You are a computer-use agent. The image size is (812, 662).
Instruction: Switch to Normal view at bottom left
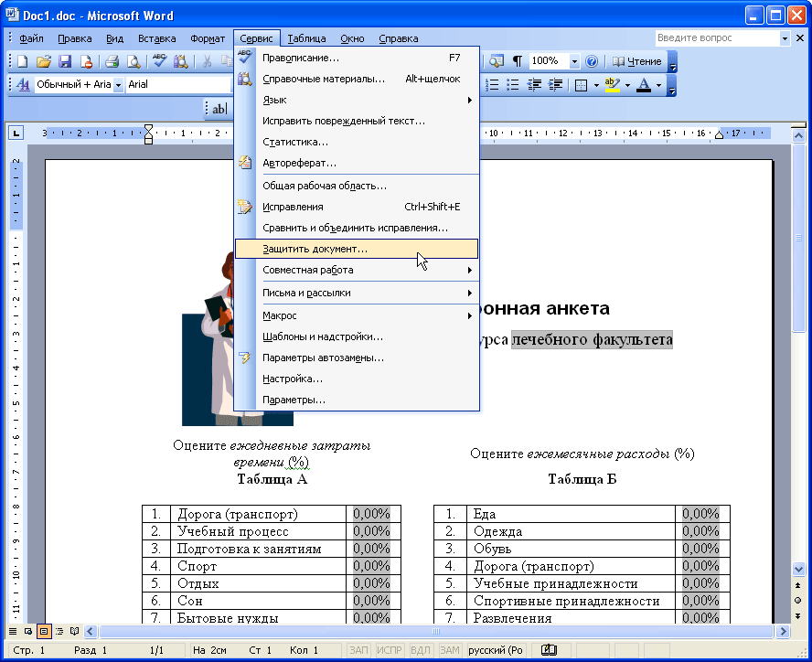click(13, 631)
